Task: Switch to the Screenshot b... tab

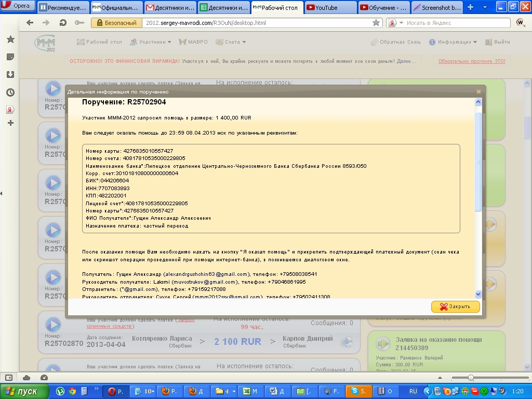Action: [437, 7]
